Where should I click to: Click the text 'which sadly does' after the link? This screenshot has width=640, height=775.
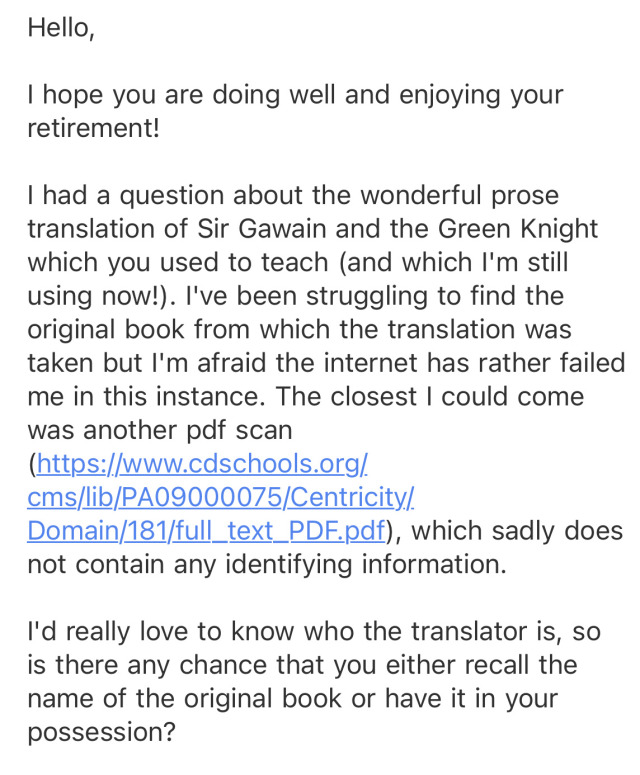[x=517, y=531]
